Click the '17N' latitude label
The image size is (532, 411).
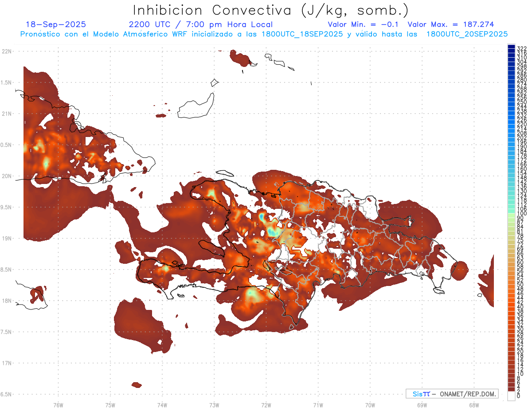(7, 363)
